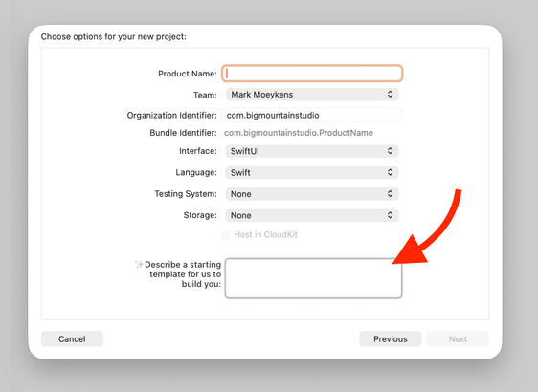Click the Product Name text field
This screenshot has width=538, height=392.
click(312, 74)
